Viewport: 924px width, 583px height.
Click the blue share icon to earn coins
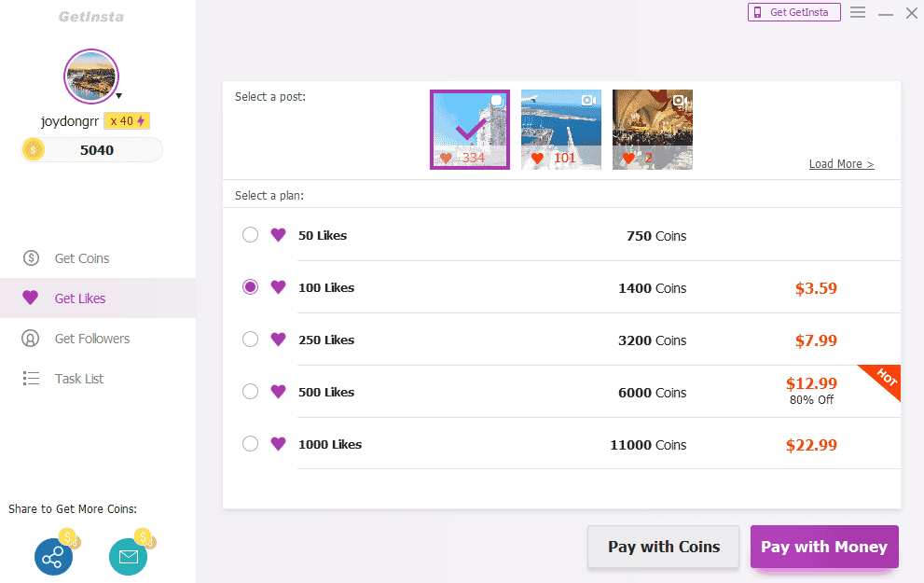point(53,556)
